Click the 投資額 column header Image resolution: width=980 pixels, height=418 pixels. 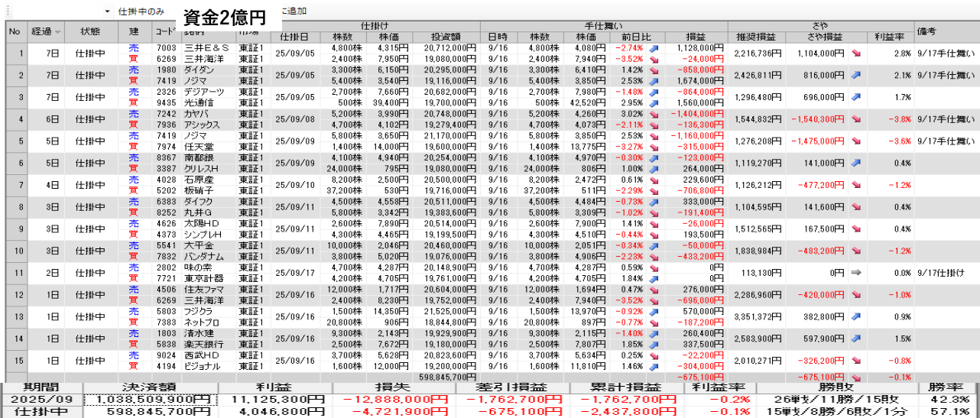point(446,37)
